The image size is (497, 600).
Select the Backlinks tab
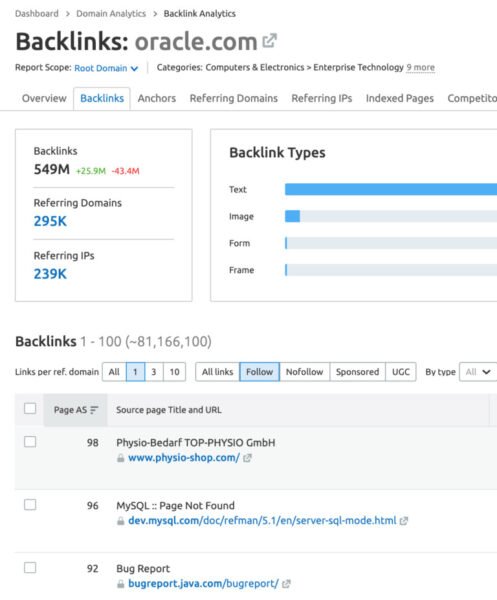click(102, 98)
